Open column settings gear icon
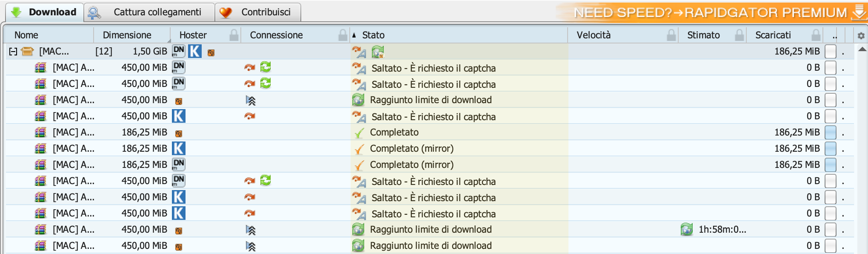Viewport: 868px width, 254px height. tap(861, 36)
